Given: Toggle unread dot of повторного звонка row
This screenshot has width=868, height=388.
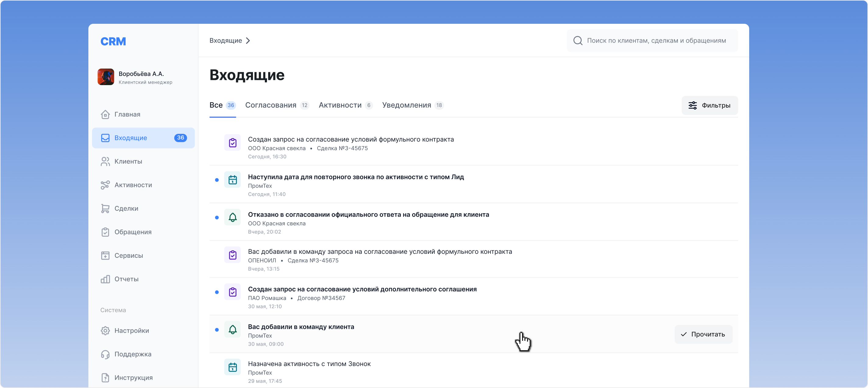Looking at the screenshot, I should click(217, 180).
